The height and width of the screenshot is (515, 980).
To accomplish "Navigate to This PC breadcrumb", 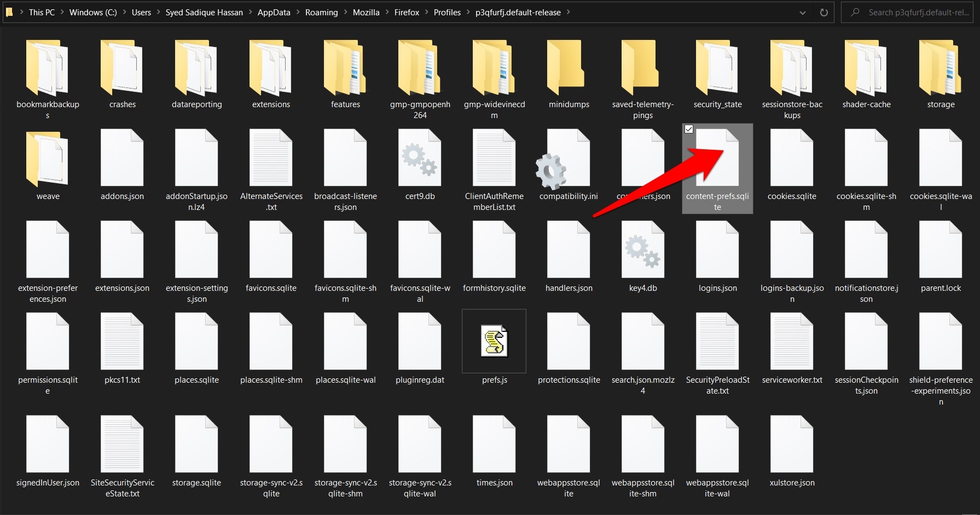I will click(42, 12).
